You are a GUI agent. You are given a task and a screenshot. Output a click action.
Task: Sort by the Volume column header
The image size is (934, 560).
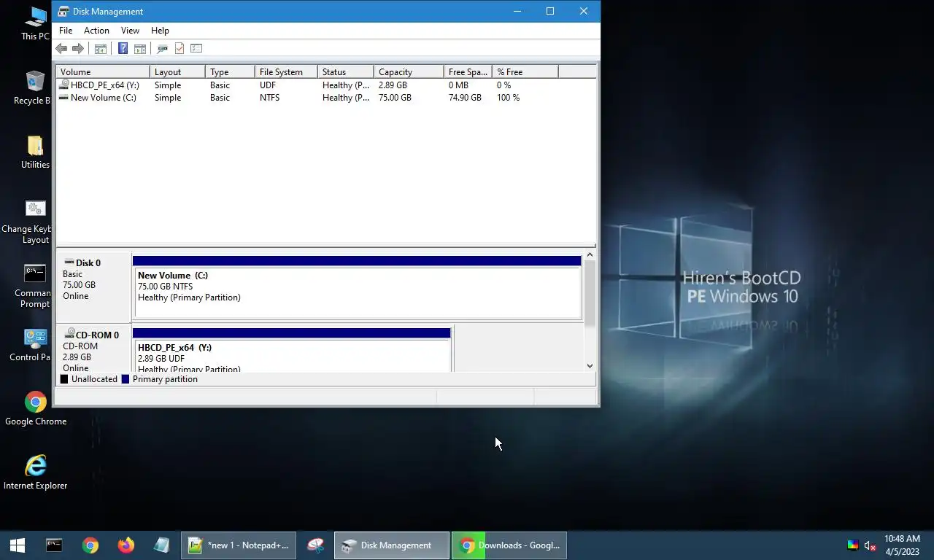(103, 71)
